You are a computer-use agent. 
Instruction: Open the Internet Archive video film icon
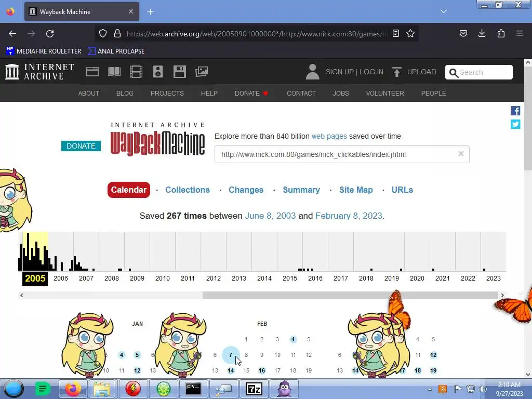click(x=136, y=72)
